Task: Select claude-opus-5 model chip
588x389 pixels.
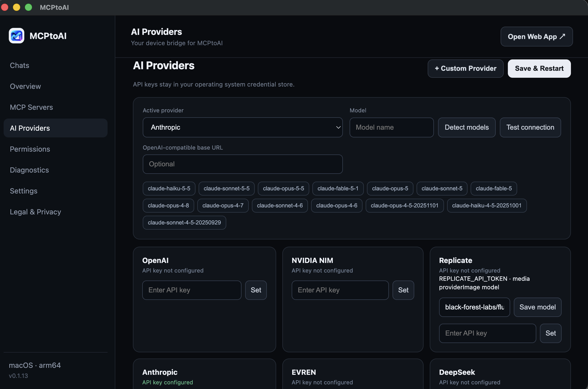Action: (390, 189)
